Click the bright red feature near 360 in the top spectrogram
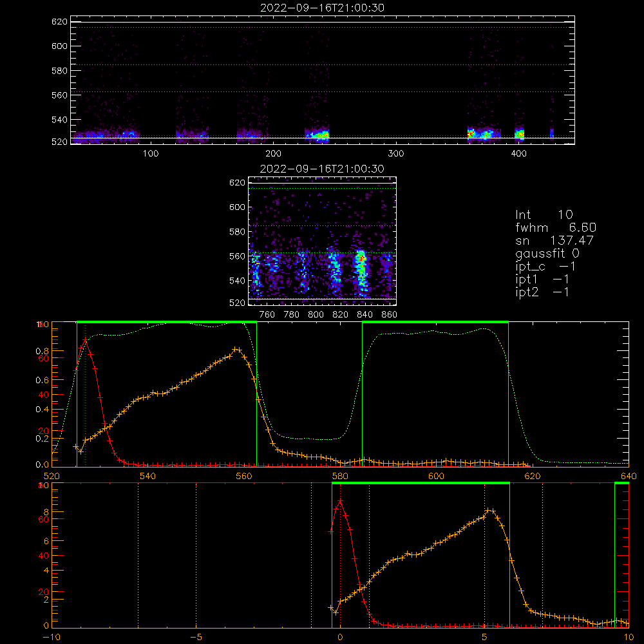 tap(471, 133)
